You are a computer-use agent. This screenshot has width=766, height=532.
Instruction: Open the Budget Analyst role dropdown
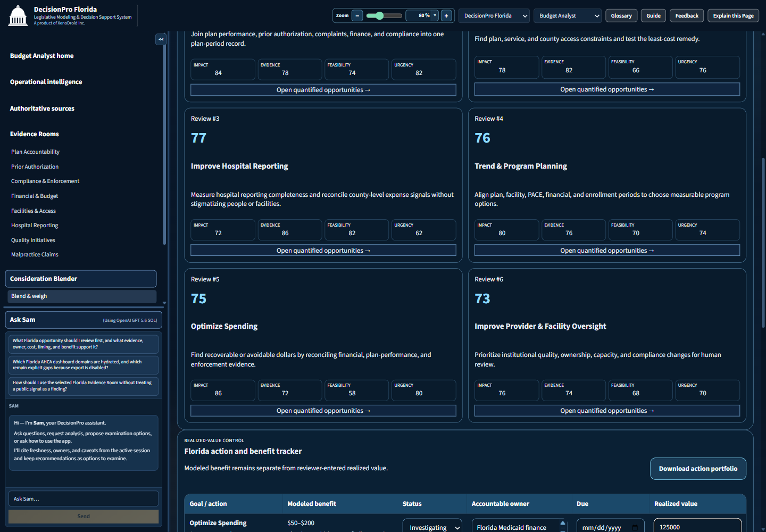point(568,15)
